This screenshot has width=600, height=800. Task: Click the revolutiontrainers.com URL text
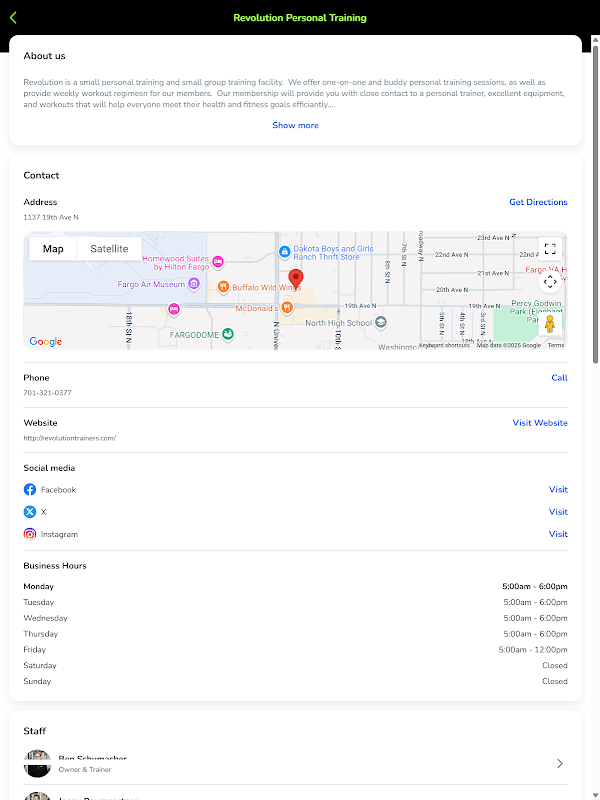[x=69, y=438]
